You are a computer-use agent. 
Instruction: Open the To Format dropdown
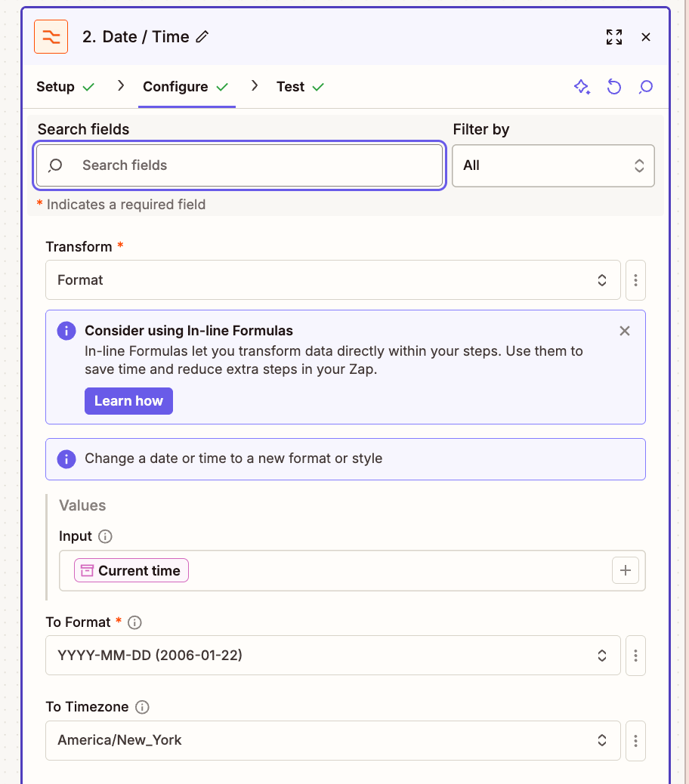(332, 656)
